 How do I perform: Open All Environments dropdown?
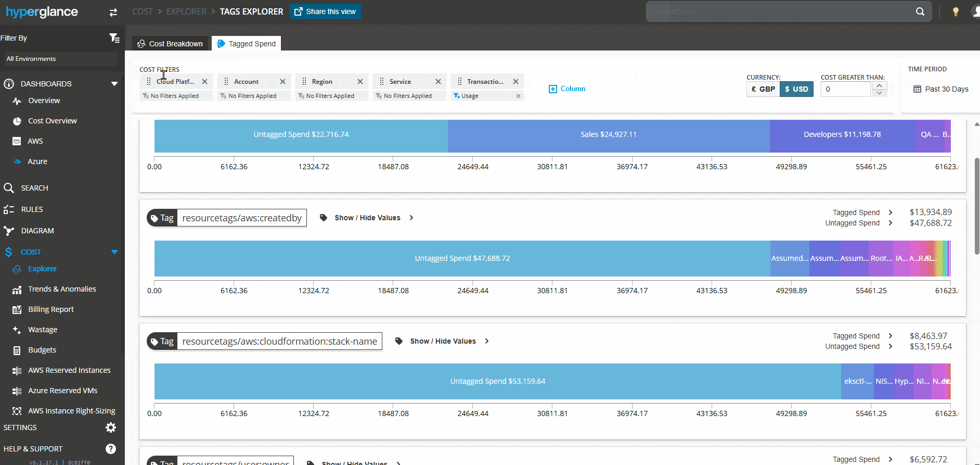click(x=60, y=59)
